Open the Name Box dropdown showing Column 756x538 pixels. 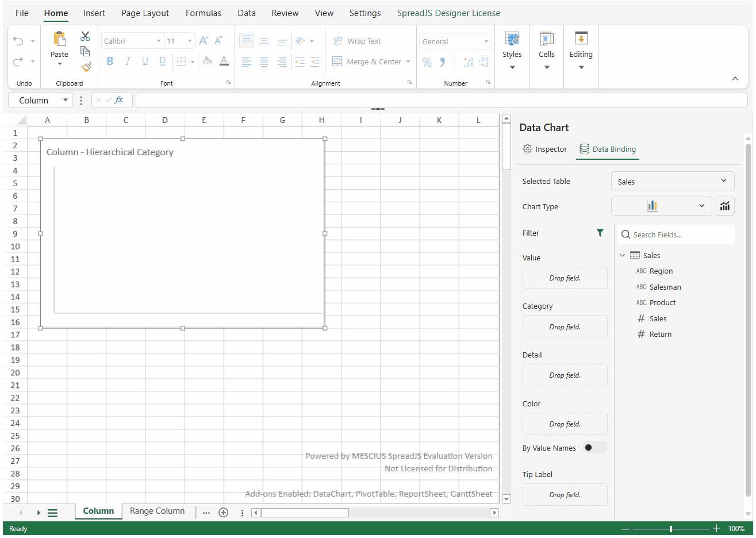click(x=66, y=100)
